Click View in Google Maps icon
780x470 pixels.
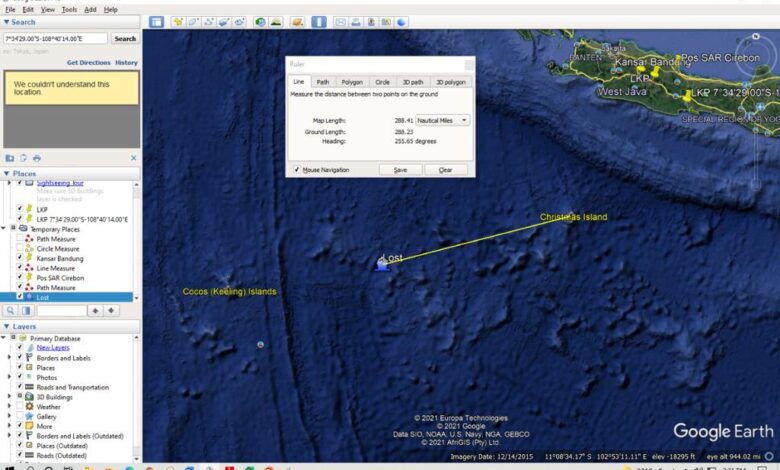tap(386, 22)
